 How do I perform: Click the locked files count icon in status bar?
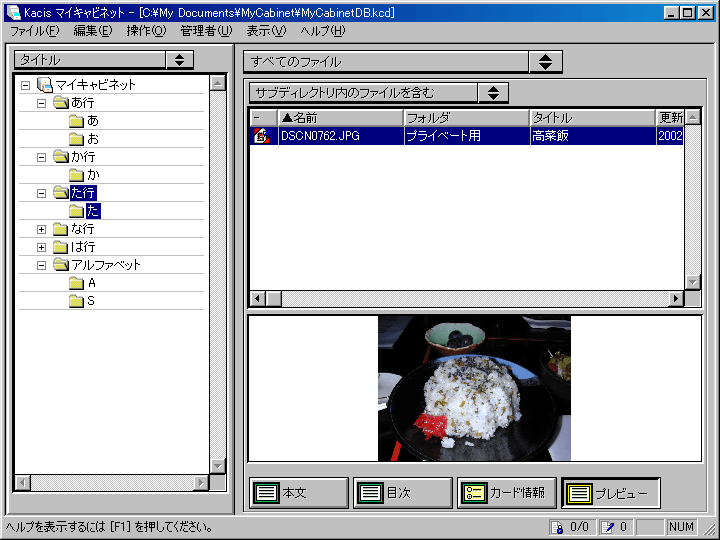pyautogui.click(x=557, y=527)
